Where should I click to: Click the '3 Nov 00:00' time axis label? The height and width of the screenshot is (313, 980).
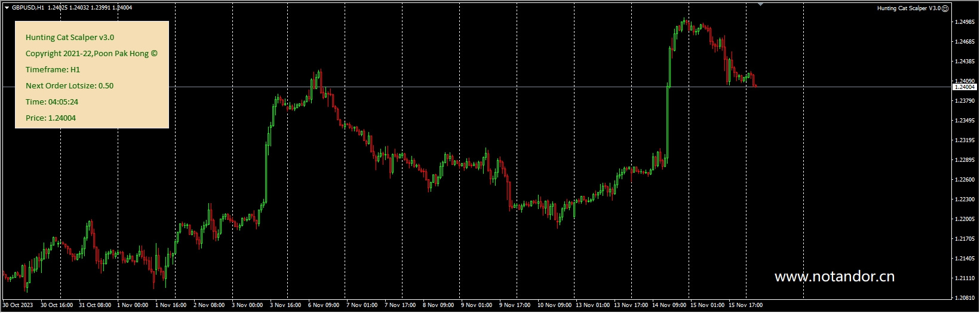click(247, 305)
